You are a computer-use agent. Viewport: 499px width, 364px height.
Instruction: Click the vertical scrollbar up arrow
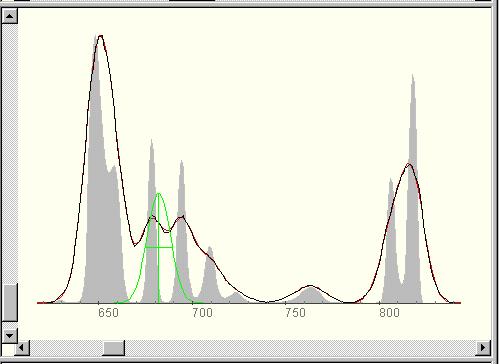(x=9, y=16)
